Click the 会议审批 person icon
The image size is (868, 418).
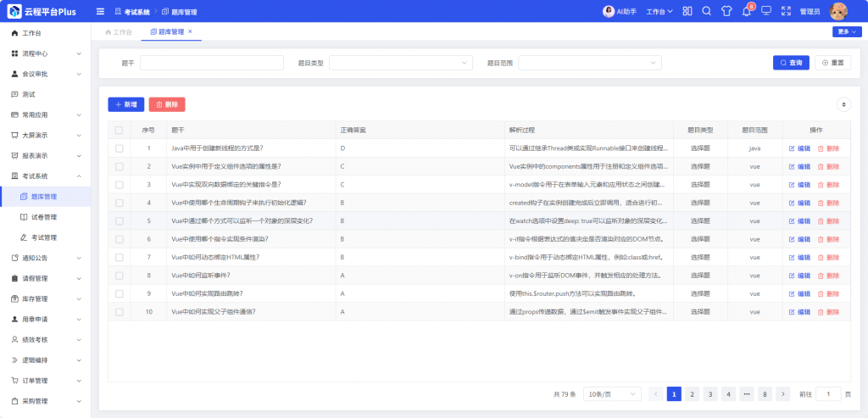click(x=15, y=74)
